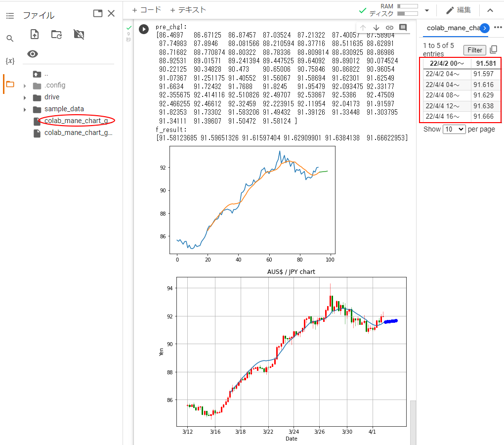This screenshot has width=504, height=445.
Task: Open the circled colab_mane_chart_g file
Action: (76, 121)
